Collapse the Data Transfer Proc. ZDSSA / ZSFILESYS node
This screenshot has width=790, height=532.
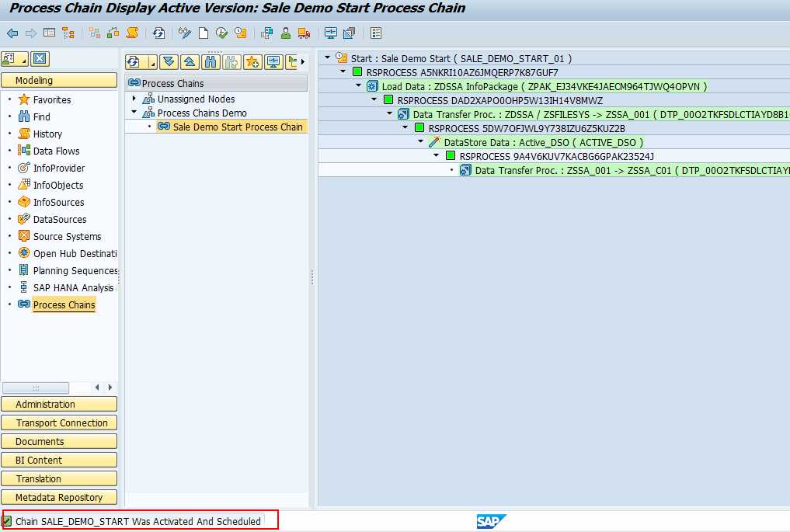[390, 114]
